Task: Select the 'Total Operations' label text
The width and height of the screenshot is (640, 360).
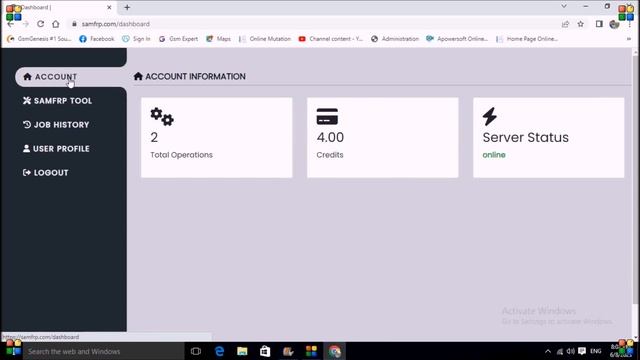Action: pos(181,155)
